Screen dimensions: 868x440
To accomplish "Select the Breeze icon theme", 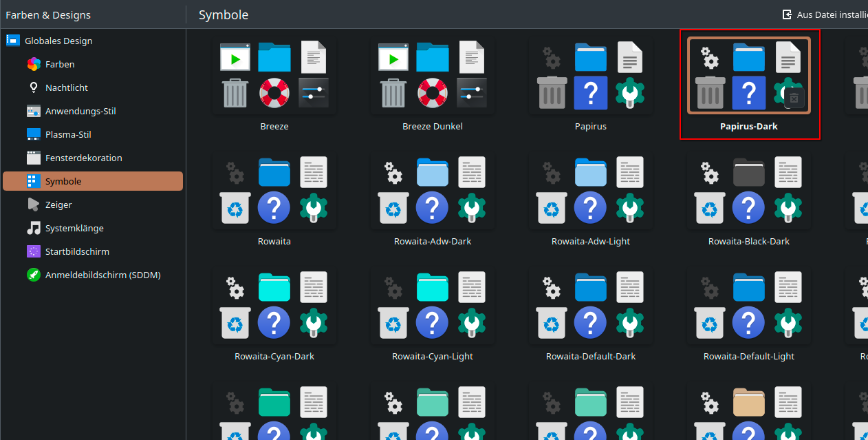I will 274,75.
